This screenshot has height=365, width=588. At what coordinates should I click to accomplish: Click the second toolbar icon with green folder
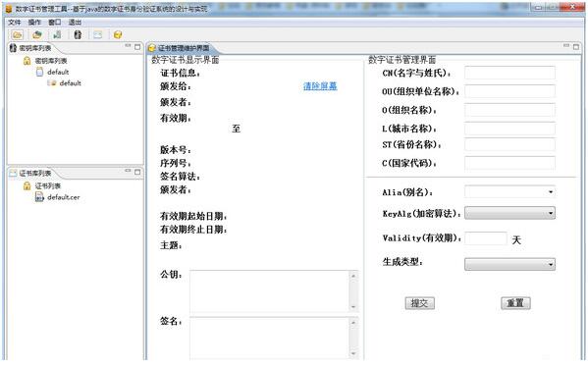click(x=37, y=35)
